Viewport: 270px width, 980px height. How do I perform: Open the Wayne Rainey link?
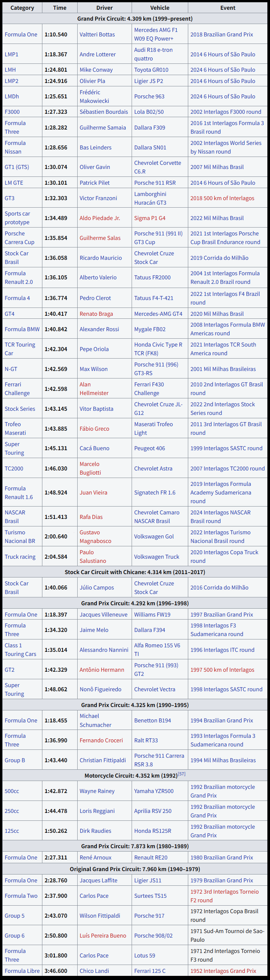click(97, 791)
